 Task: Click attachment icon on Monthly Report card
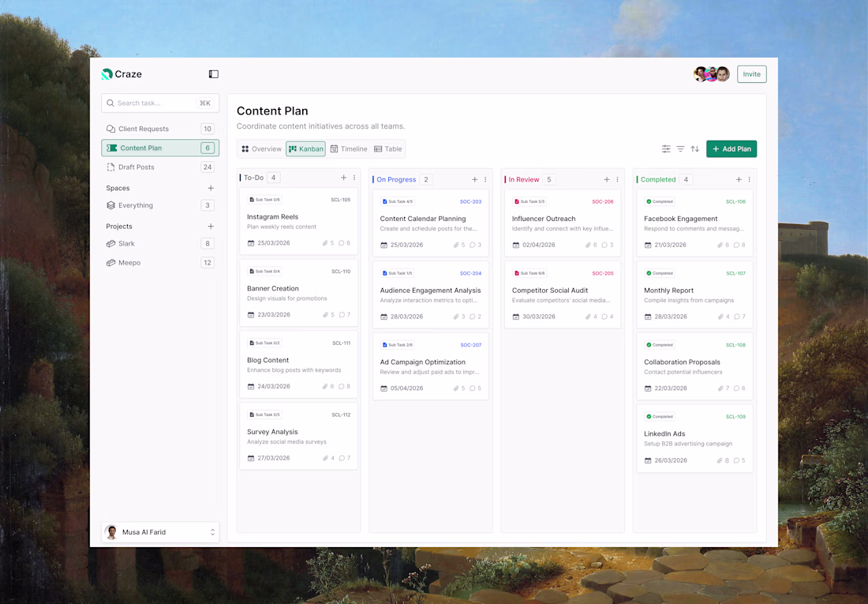pyautogui.click(x=720, y=317)
